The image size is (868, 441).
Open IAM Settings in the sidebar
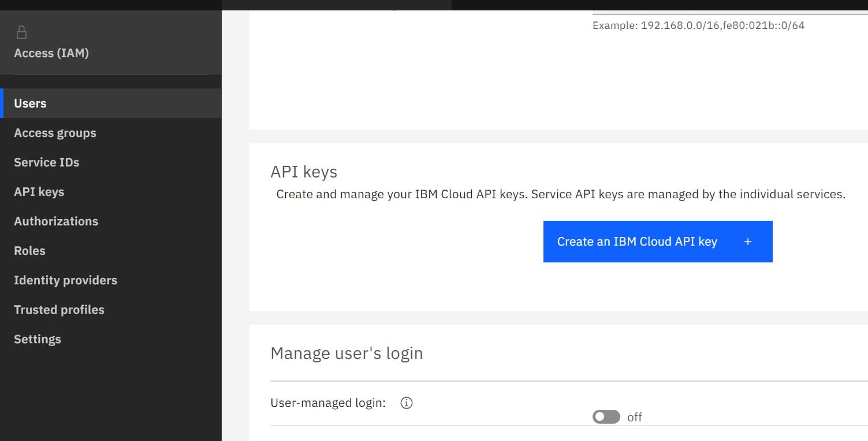[111, 339]
